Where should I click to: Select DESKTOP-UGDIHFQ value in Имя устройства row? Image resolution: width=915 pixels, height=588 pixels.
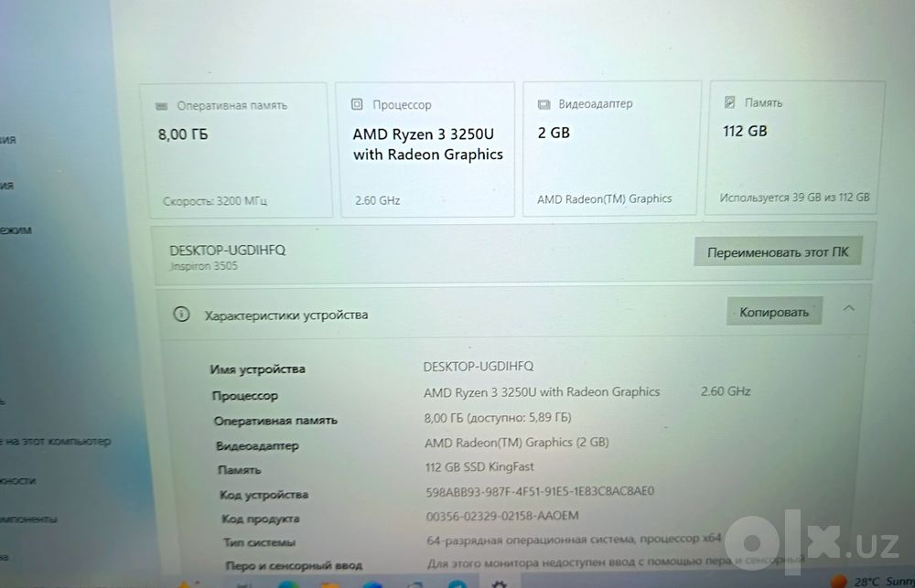[479, 367]
